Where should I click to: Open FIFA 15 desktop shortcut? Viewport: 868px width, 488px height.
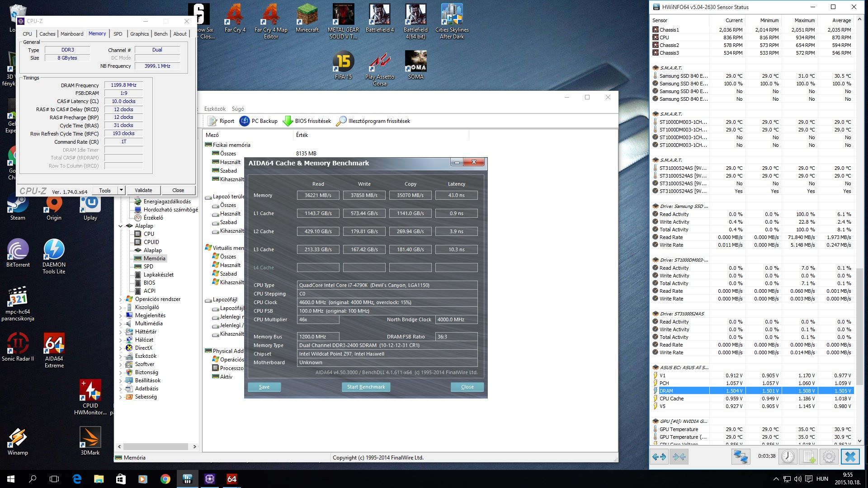coord(343,66)
